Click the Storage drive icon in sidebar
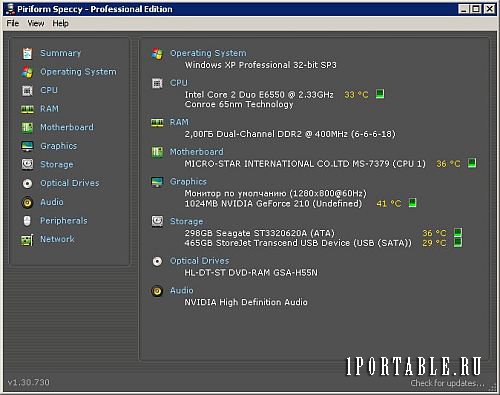The height and width of the screenshot is (395, 500). 27,164
